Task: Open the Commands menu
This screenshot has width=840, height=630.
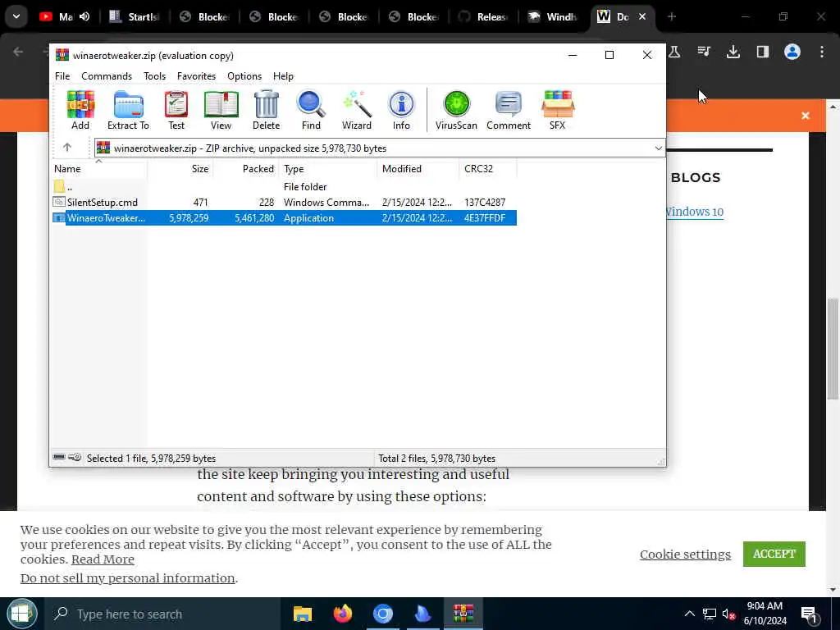Action: point(107,76)
